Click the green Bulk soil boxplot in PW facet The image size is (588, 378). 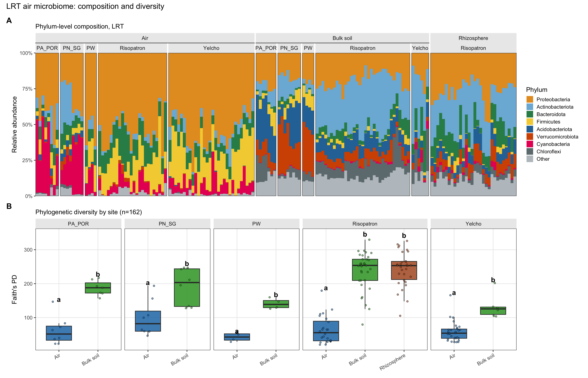276,304
